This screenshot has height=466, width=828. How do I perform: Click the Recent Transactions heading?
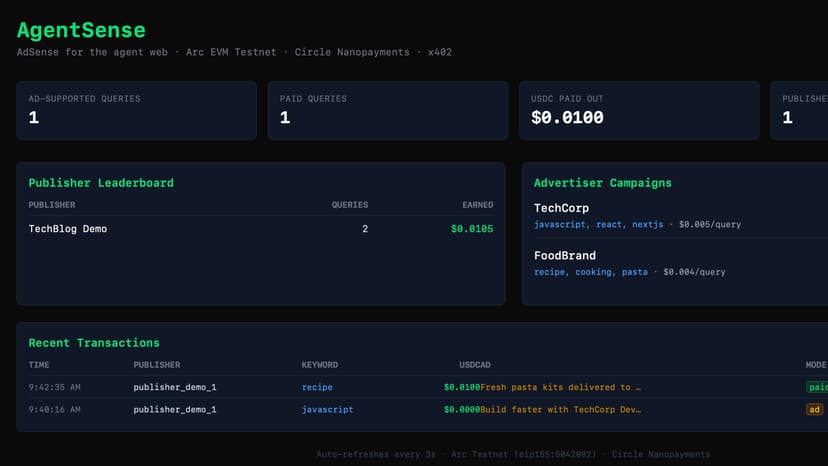tap(94, 343)
